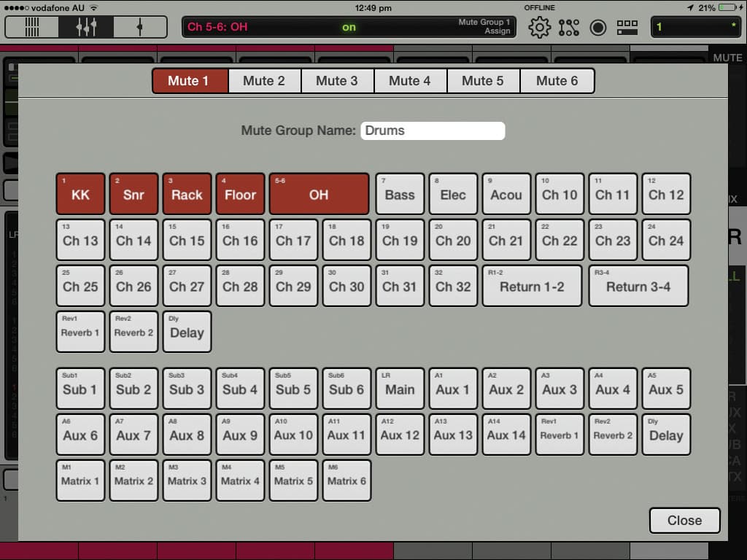This screenshot has height=560, width=747.
Task: Remove Snr channel from mute group
Action: click(134, 194)
